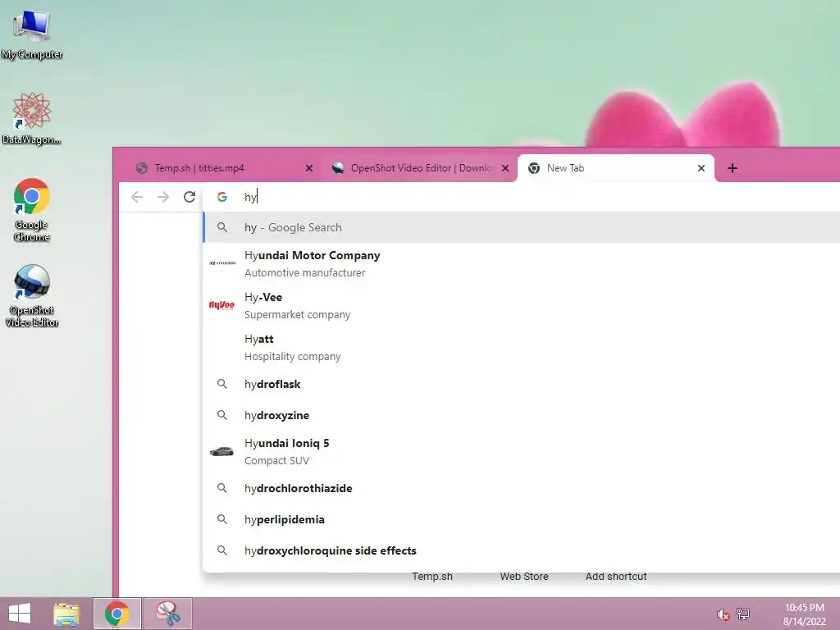Screen dimensions: 840x630
Task: Open File Explorer from taskbar
Action: [66, 614]
